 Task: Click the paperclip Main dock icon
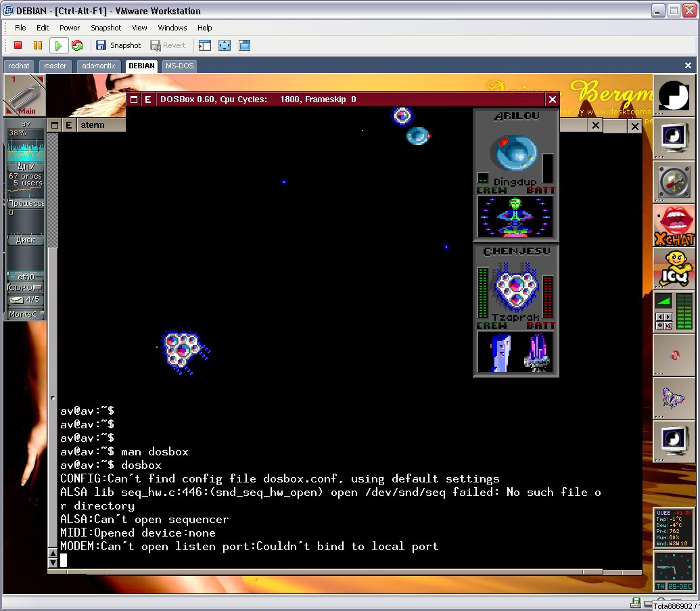pos(24,95)
